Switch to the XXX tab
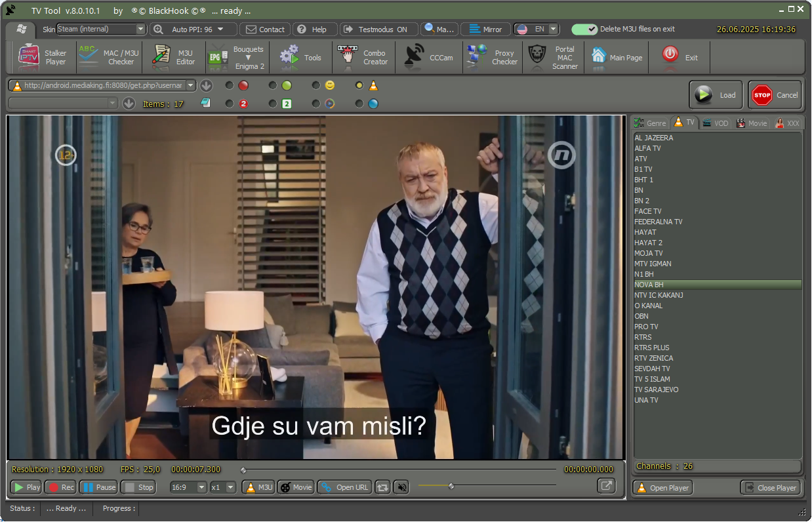Screen dimensions: 812x522 [788, 123]
